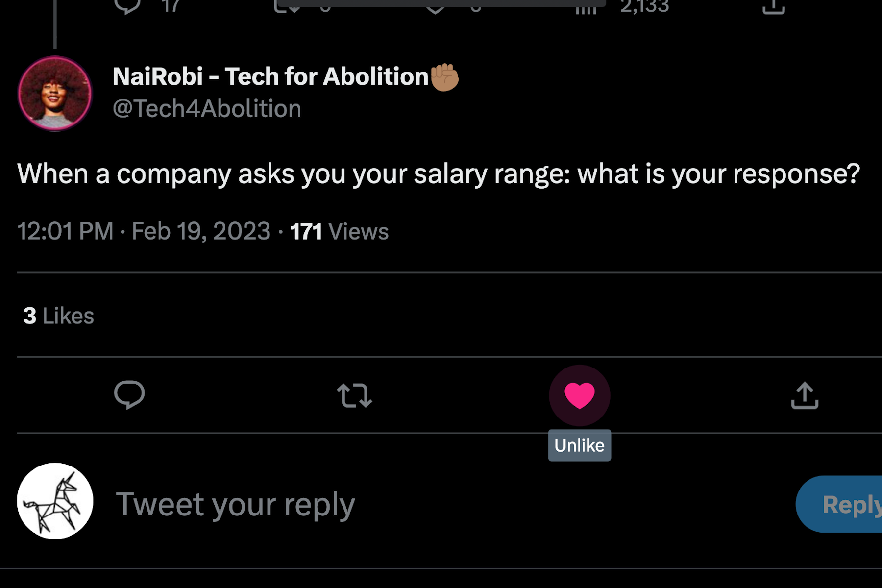View the 3 Likes list
The image size is (882, 588).
58,316
